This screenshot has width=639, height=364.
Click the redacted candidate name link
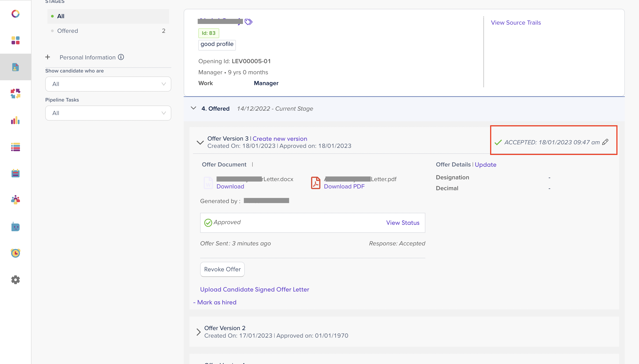coord(220,21)
